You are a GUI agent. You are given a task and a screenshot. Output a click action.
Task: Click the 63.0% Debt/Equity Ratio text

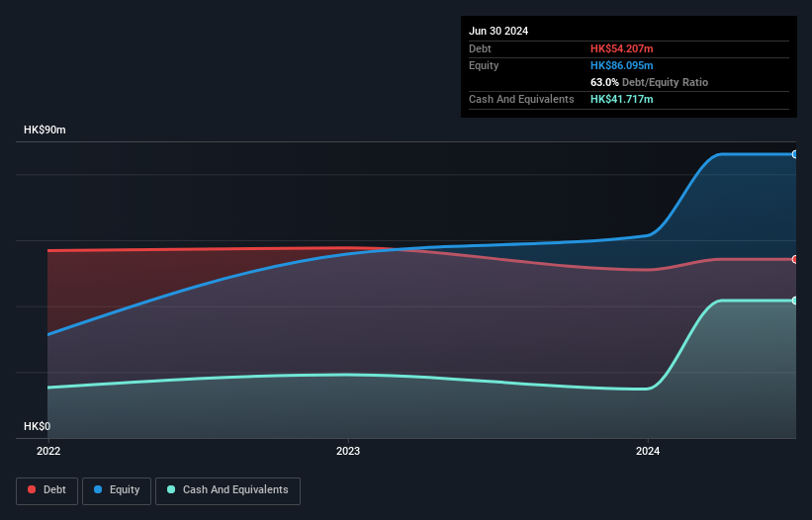[649, 82]
